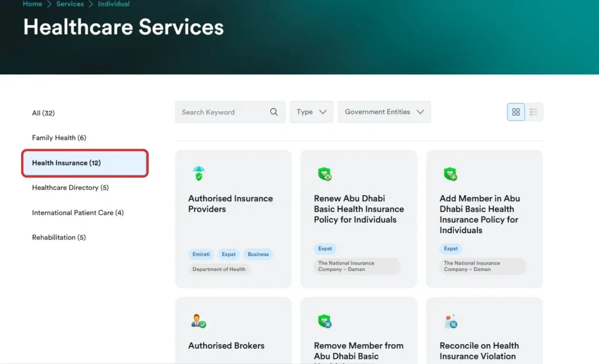Click the search magnifier icon

click(274, 112)
